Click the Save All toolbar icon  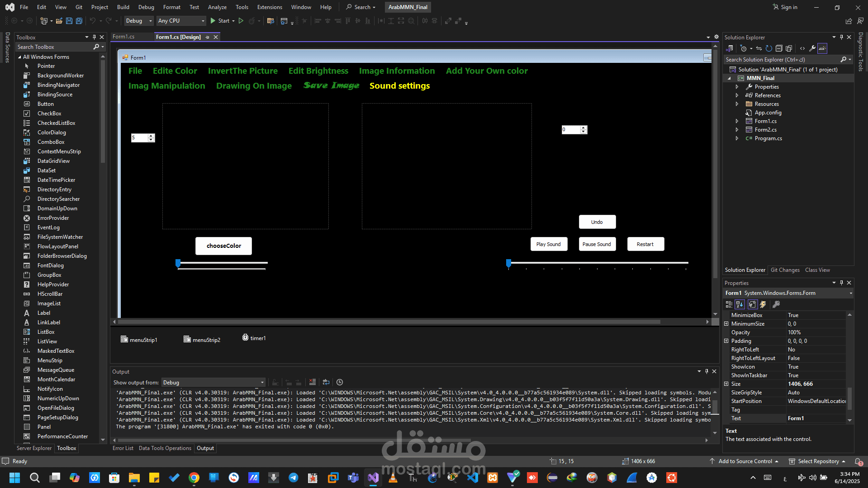79,21
